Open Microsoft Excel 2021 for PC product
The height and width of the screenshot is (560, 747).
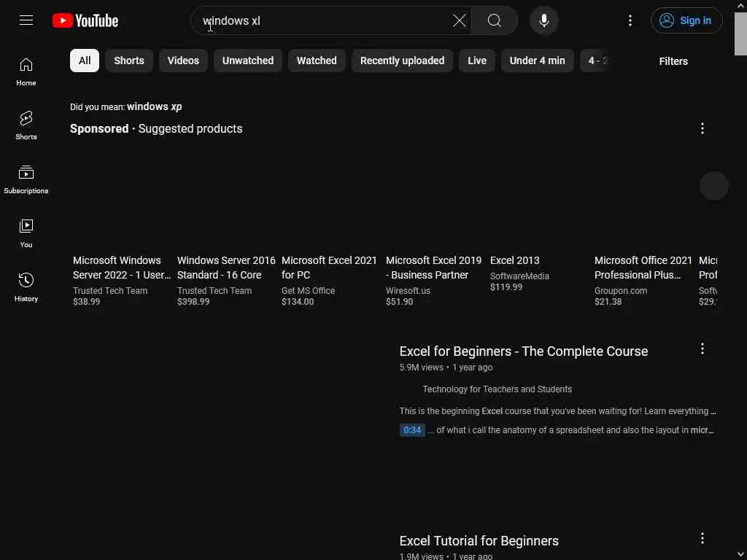329,268
